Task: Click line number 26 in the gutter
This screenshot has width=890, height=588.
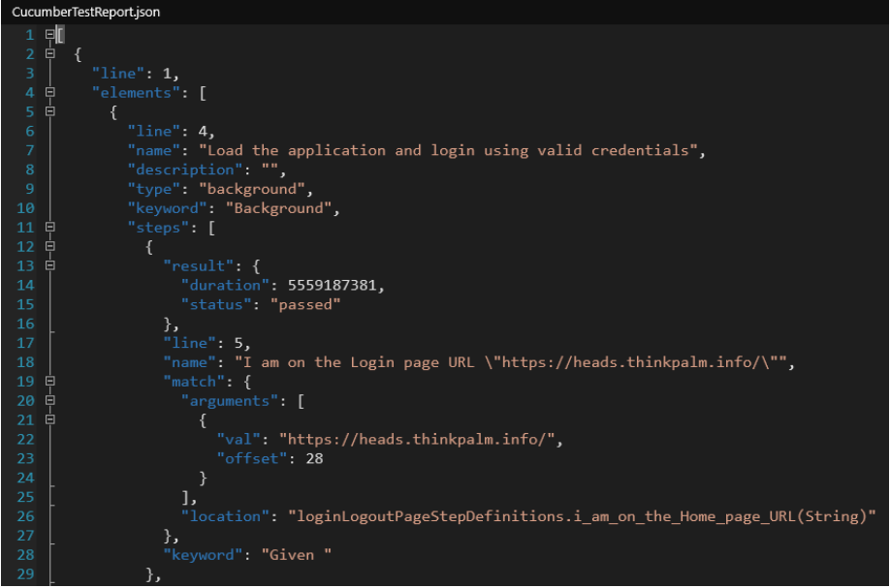Action: [25, 515]
